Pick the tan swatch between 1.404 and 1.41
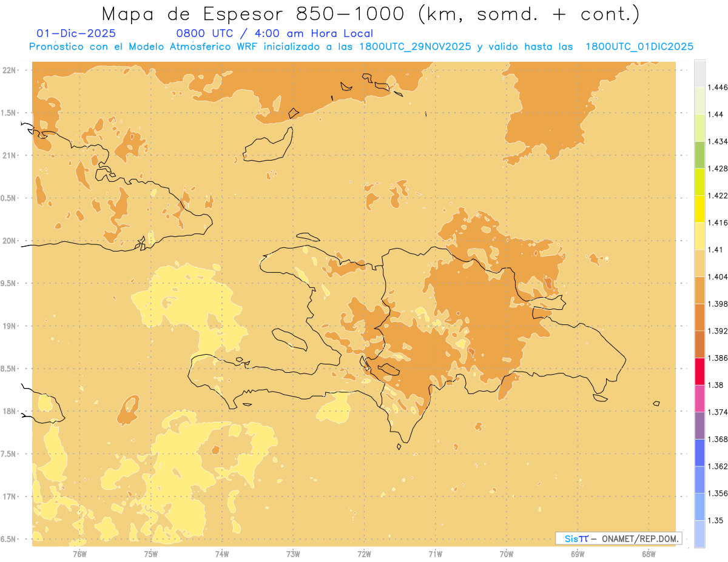728x562 pixels. (x=699, y=263)
